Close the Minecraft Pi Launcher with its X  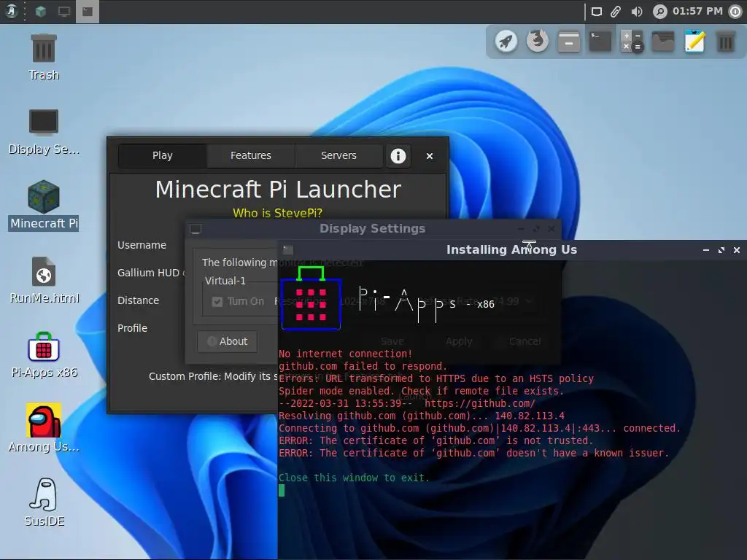click(430, 156)
